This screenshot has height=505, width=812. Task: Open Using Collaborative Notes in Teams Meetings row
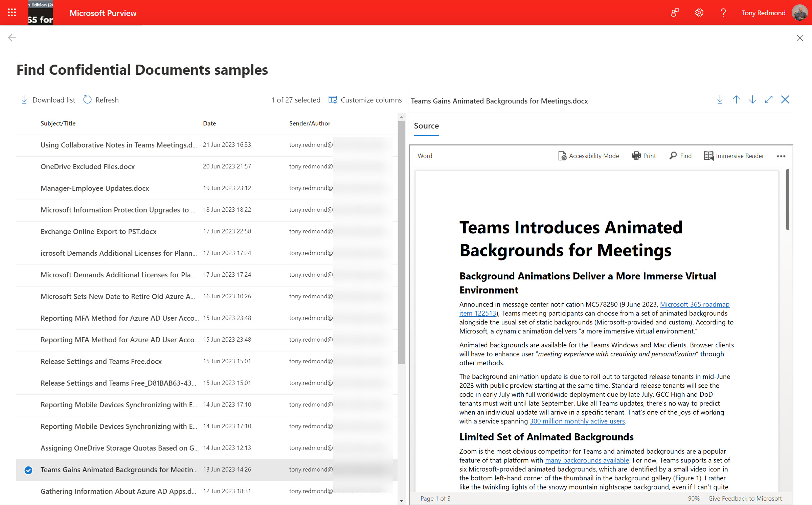[207, 145]
